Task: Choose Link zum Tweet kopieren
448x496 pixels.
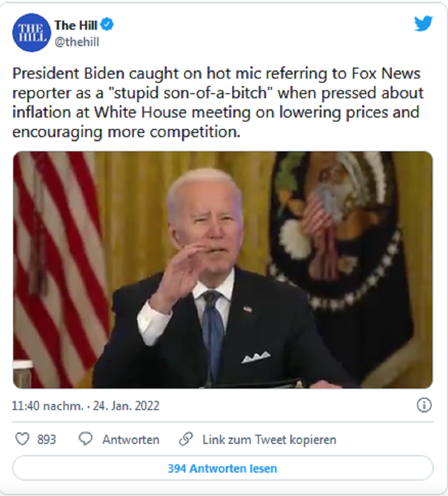Action: click(x=269, y=440)
